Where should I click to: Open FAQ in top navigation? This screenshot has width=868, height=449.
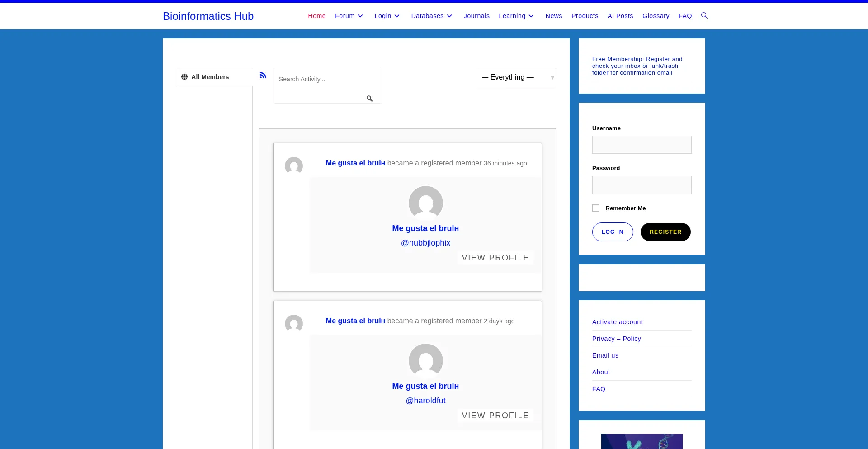tap(685, 16)
